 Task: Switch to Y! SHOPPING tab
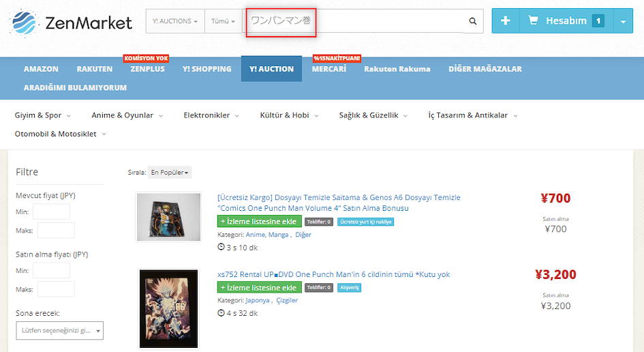[x=207, y=69]
